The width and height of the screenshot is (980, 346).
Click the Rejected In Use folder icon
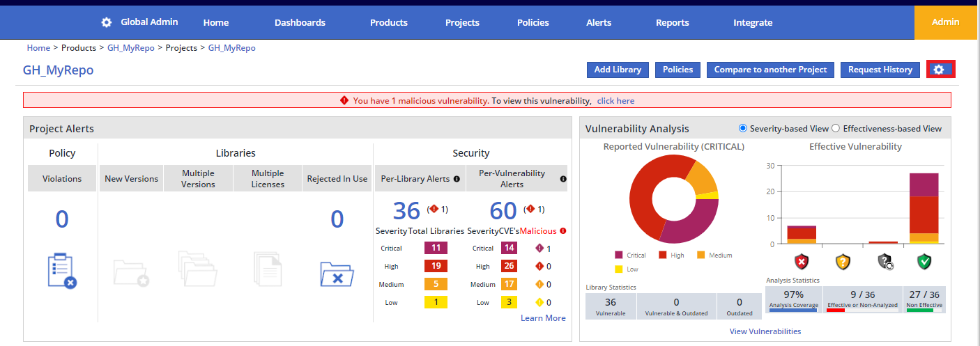click(337, 273)
